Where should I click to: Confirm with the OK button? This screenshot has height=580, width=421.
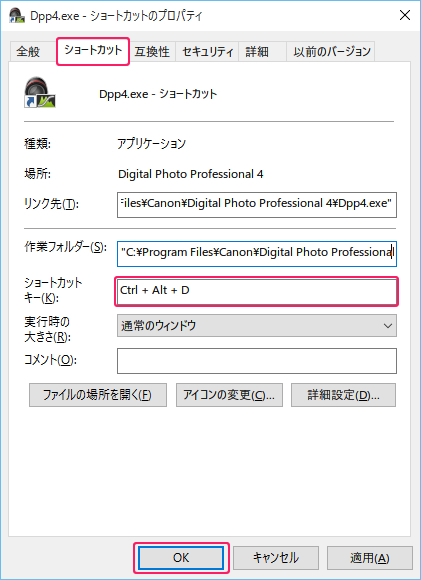(181, 557)
